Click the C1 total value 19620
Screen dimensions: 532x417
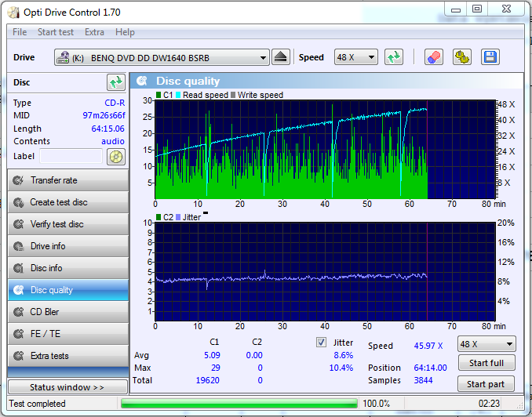(208, 380)
